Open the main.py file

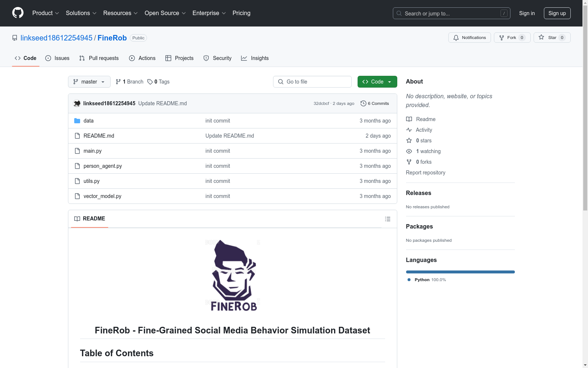point(93,151)
